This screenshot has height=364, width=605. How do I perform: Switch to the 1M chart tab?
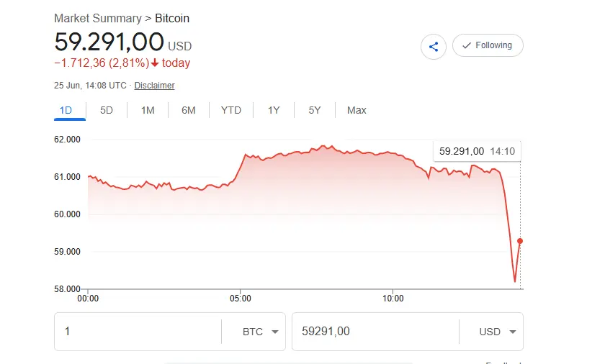pos(148,111)
